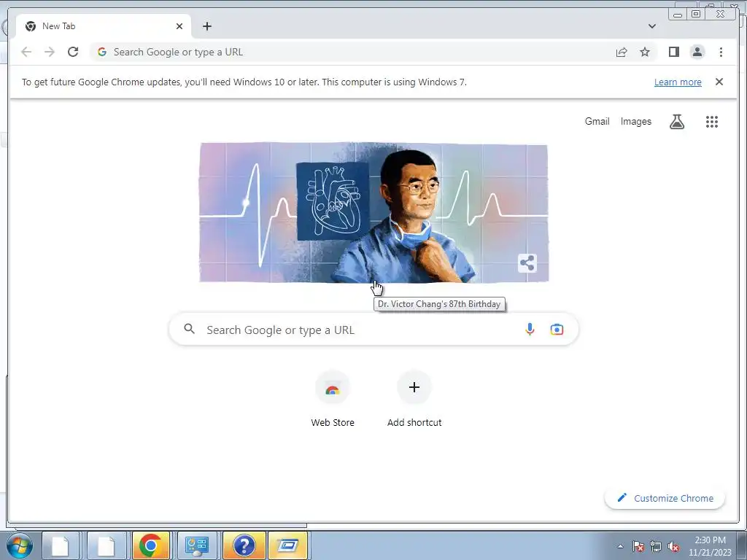
Task: Expand the tab search dropdown arrow
Action: (x=652, y=26)
